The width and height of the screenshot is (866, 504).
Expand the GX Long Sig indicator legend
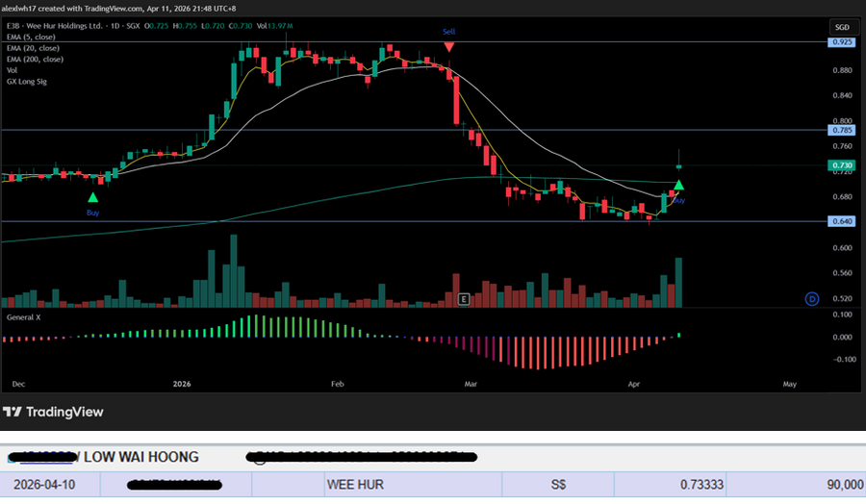(27, 82)
